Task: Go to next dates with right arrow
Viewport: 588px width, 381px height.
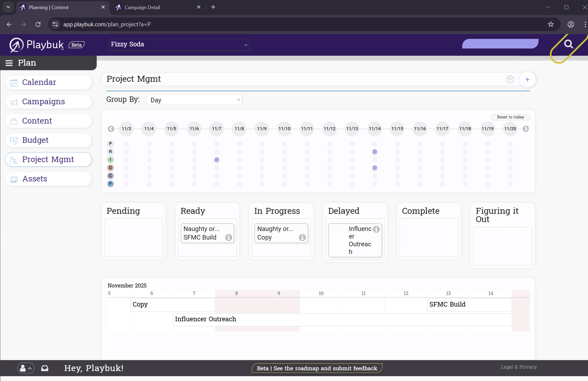Action: (x=526, y=129)
